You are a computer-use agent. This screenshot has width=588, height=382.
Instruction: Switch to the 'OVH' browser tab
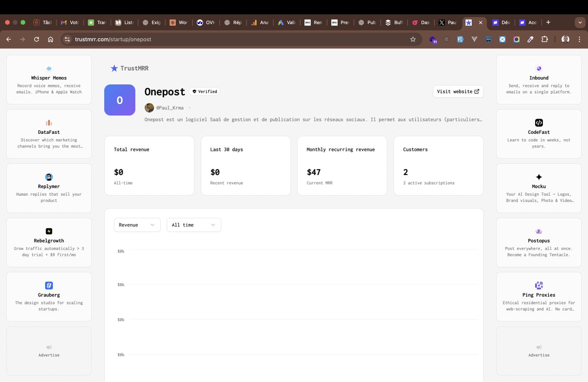click(x=206, y=23)
